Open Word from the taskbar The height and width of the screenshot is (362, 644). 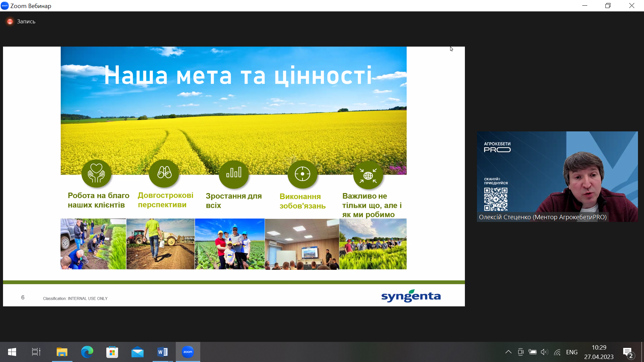(162, 352)
